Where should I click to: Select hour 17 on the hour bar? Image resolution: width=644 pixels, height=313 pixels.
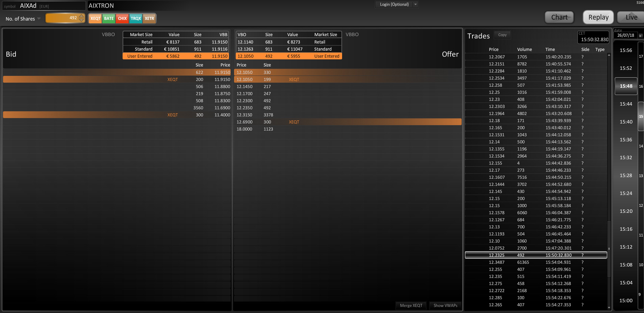pyautogui.click(x=641, y=56)
